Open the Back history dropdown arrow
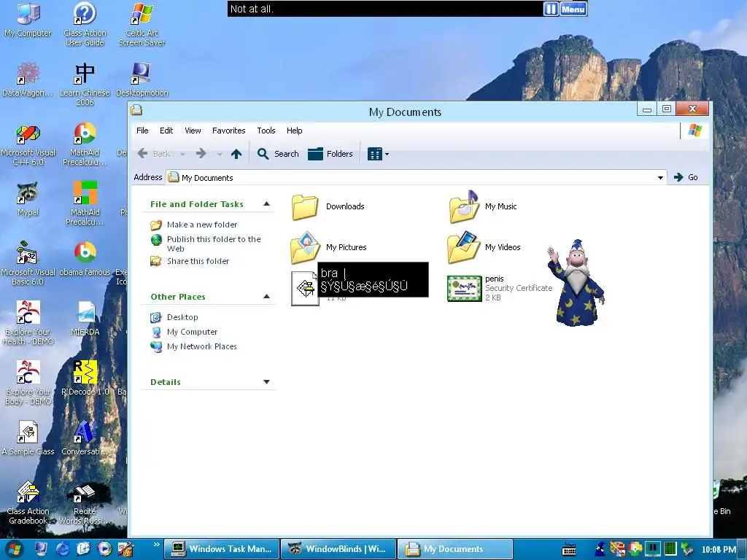747x560 pixels. pyautogui.click(x=182, y=155)
